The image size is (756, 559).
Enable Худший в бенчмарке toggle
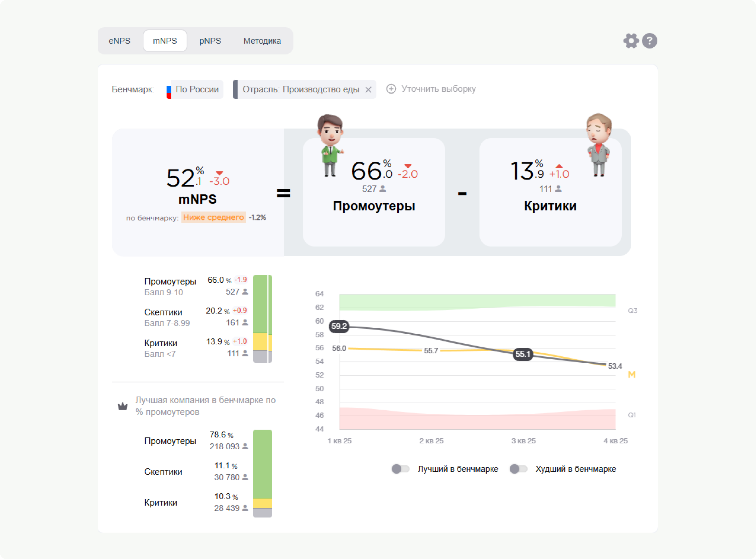518,469
